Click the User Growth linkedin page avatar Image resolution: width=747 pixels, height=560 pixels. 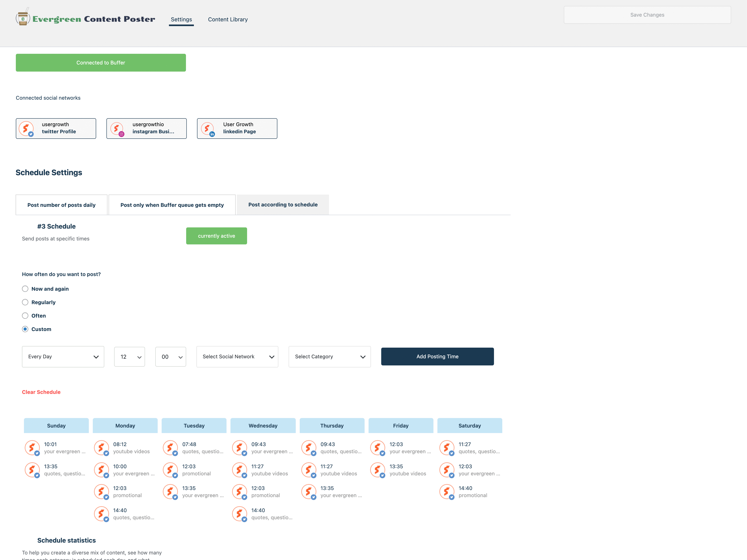207,129
